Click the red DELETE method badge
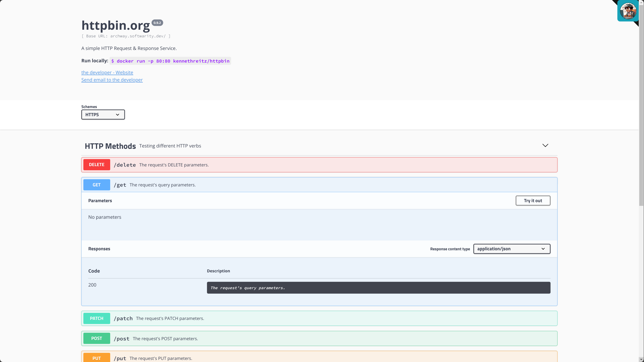The height and width of the screenshot is (362, 644). point(97,165)
